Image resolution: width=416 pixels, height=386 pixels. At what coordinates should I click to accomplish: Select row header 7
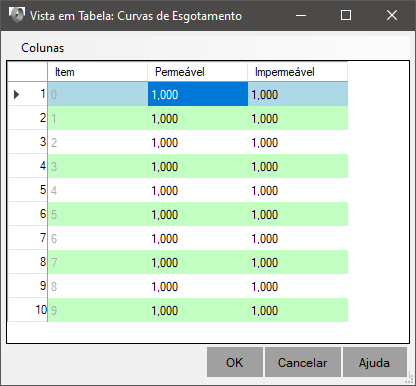(28, 238)
